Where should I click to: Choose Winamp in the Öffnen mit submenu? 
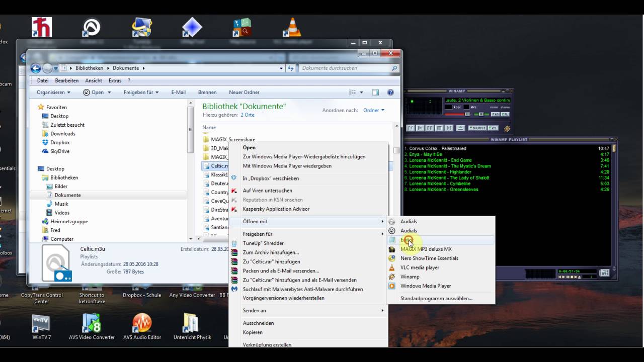click(x=441, y=277)
